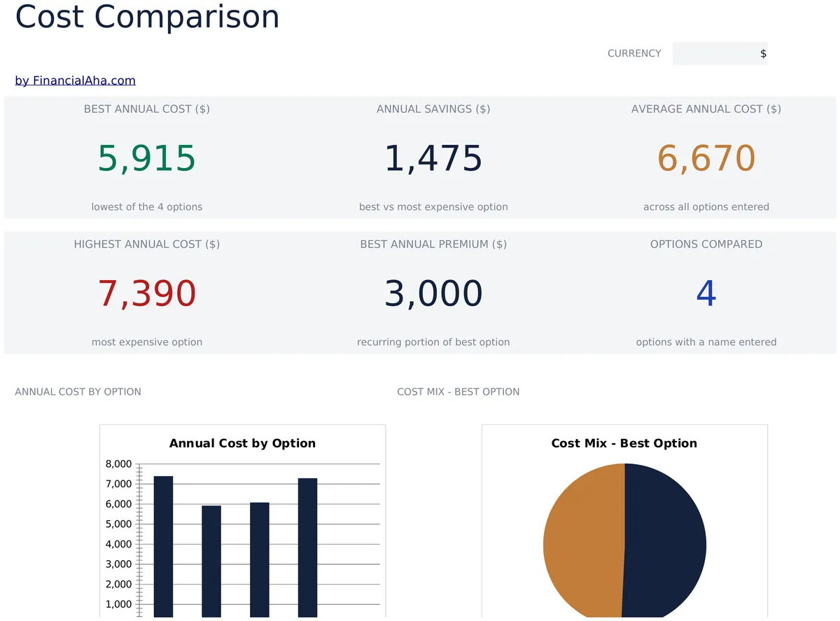Click the 1,000 axis label
840x621 pixels.
[x=118, y=605]
